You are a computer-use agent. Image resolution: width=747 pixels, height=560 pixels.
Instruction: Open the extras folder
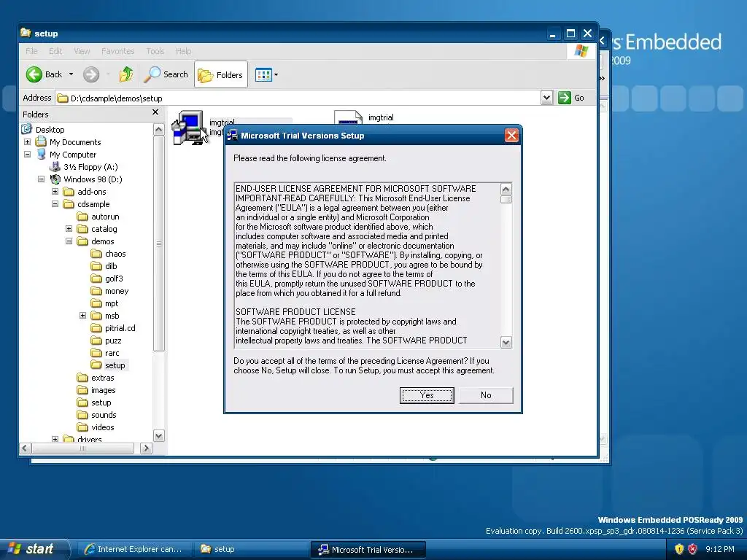point(102,377)
